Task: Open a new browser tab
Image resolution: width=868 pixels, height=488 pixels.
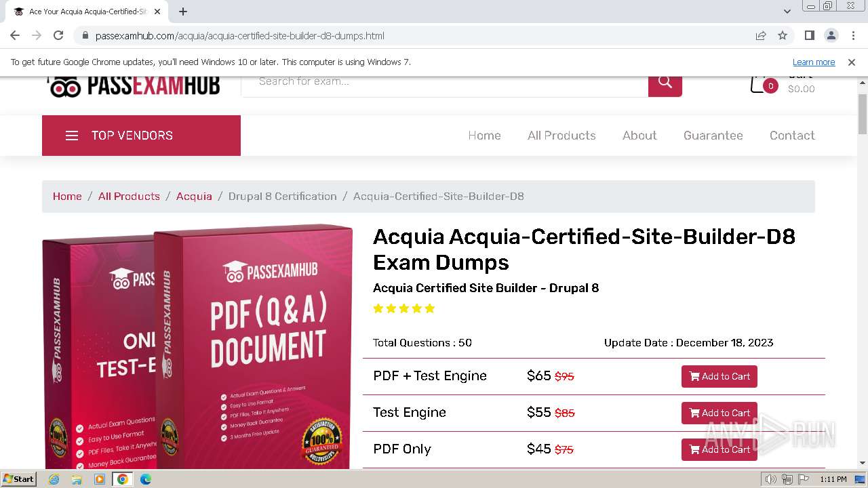Action: coord(183,12)
